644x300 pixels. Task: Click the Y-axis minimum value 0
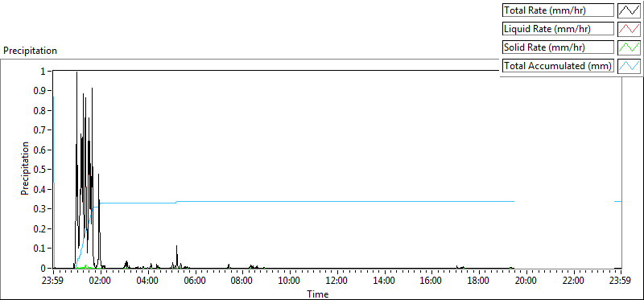(47, 269)
